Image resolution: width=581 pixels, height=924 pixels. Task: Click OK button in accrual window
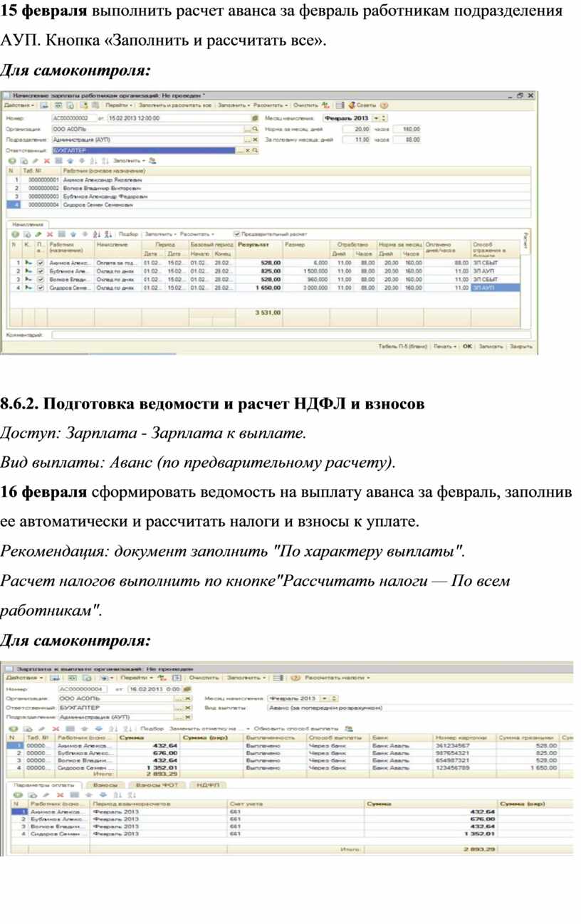click(x=467, y=347)
